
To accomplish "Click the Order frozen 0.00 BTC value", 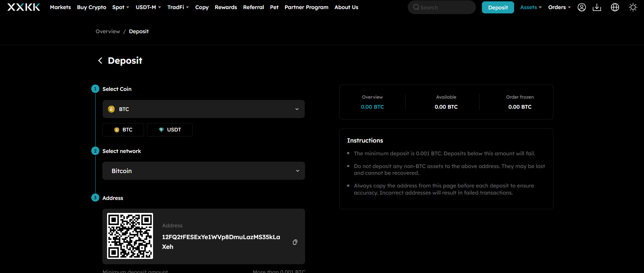I will [x=520, y=107].
